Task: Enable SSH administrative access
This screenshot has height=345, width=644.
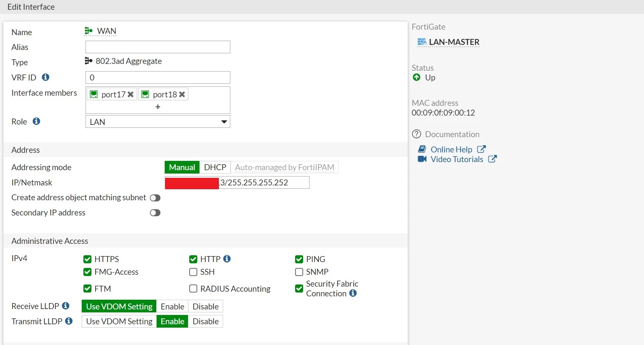Action: coord(193,272)
